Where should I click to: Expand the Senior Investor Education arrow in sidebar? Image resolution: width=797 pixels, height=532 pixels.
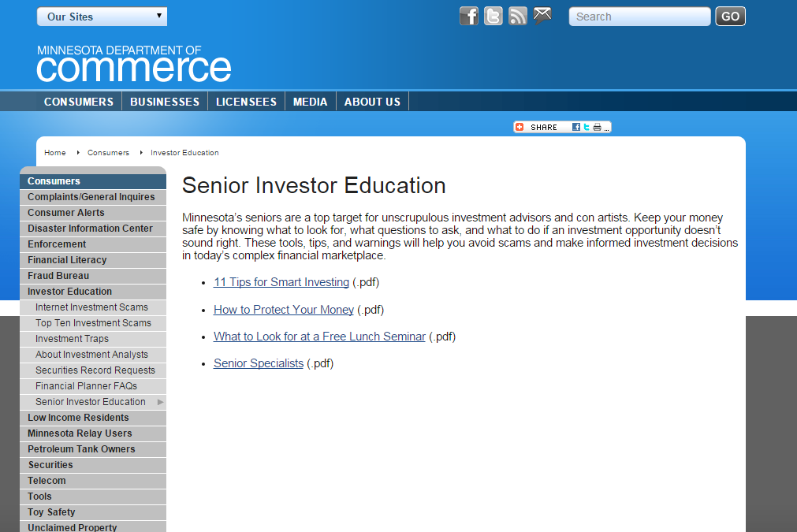(161, 402)
